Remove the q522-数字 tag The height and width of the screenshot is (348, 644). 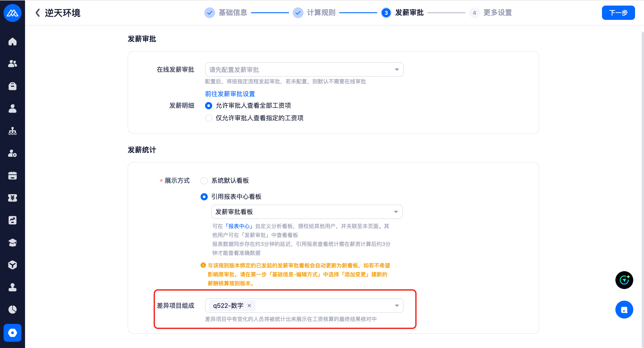(x=249, y=306)
